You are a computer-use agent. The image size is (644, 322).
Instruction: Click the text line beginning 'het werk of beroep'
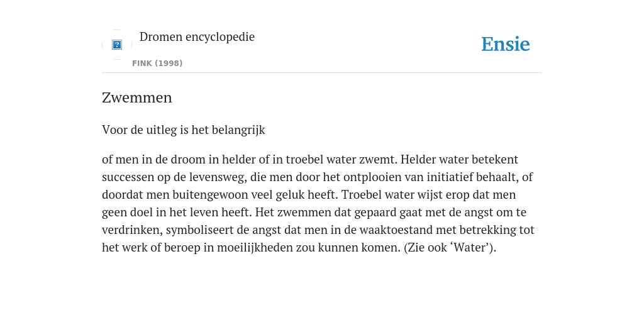click(x=299, y=248)
